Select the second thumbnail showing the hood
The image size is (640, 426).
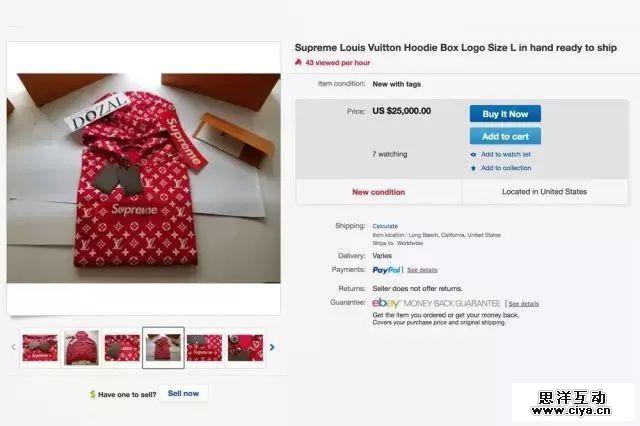point(81,347)
